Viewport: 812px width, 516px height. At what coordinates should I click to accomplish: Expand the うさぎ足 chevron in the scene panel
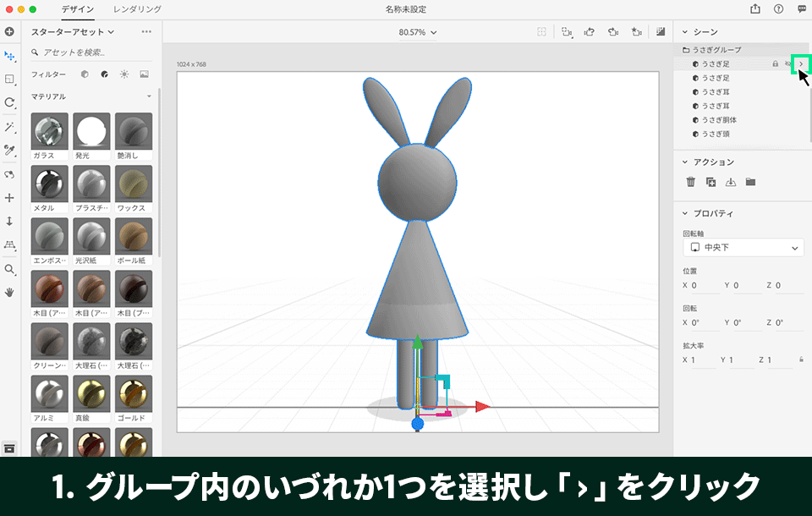point(800,63)
